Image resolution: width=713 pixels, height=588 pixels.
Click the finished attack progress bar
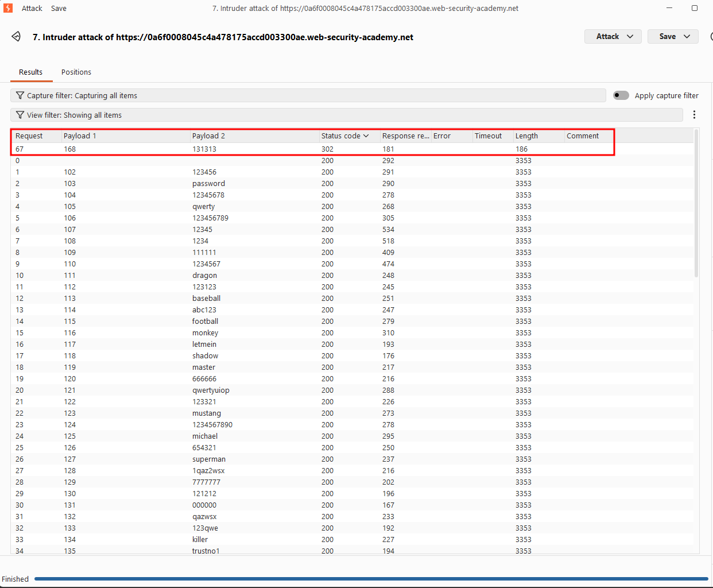pyautogui.click(x=371, y=579)
